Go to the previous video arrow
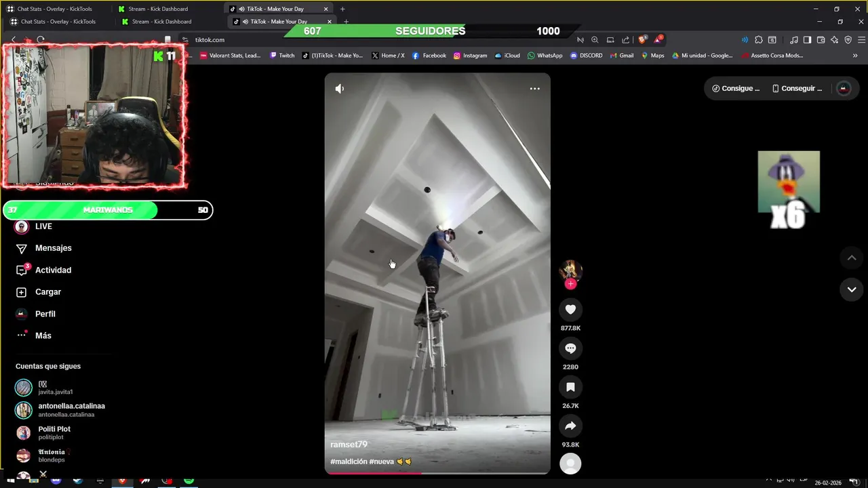This screenshot has height=488, width=868. tap(852, 258)
